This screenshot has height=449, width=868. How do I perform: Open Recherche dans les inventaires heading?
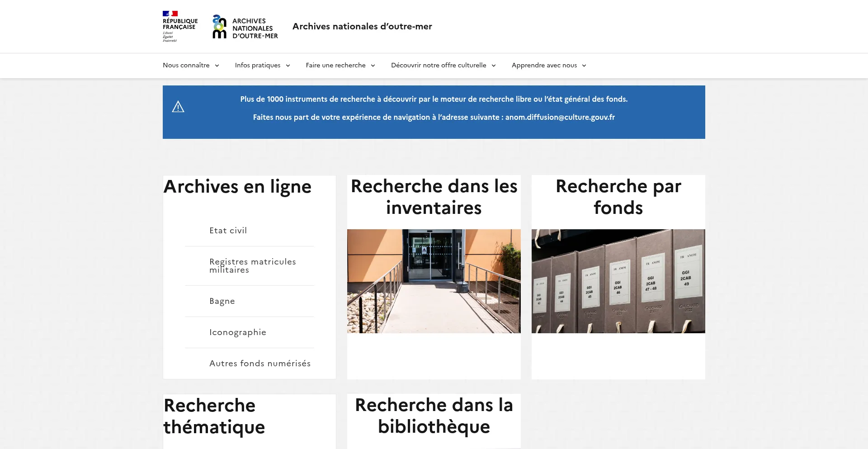pyautogui.click(x=434, y=197)
